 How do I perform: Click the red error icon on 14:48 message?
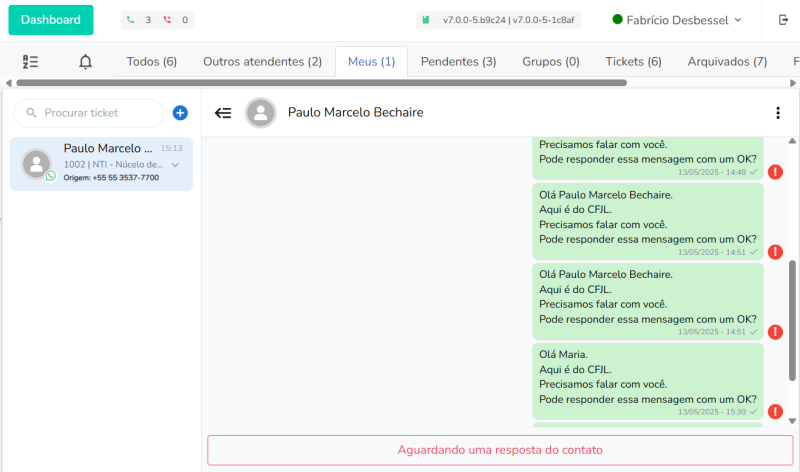point(775,172)
